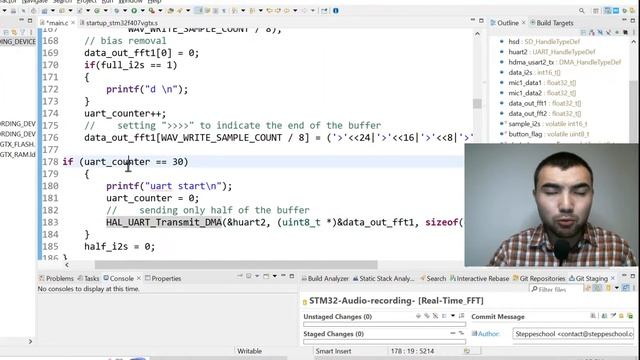Screen dimensions: 640x360
Task: Open startup_stm32f407vgtx.s editor tab
Action: pyautogui.click(x=119, y=23)
